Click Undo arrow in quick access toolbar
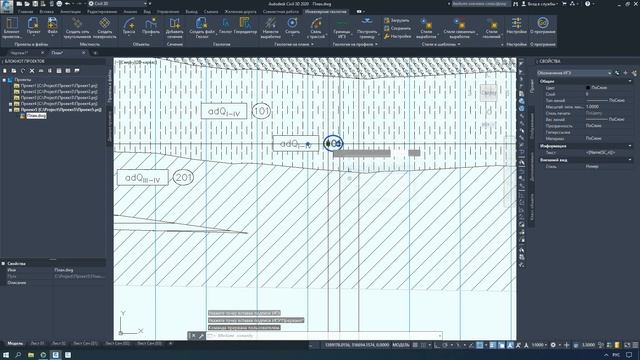The width and height of the screenshot is (640, 360). [x=68, y=4]
